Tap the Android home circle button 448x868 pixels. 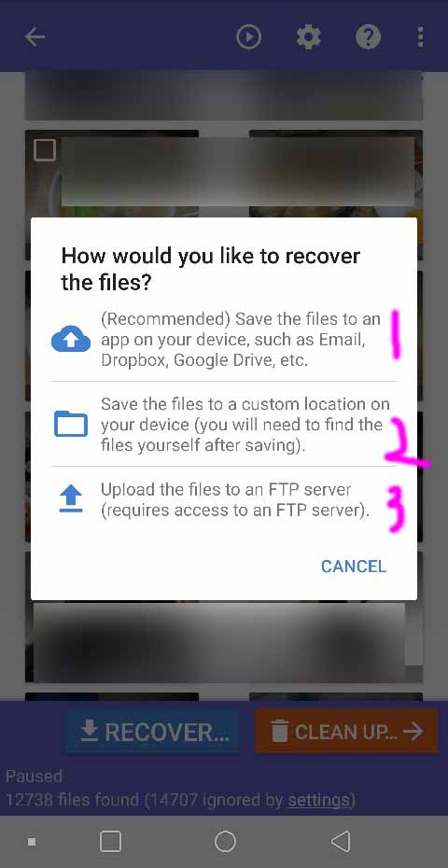[x=225, y=842]
